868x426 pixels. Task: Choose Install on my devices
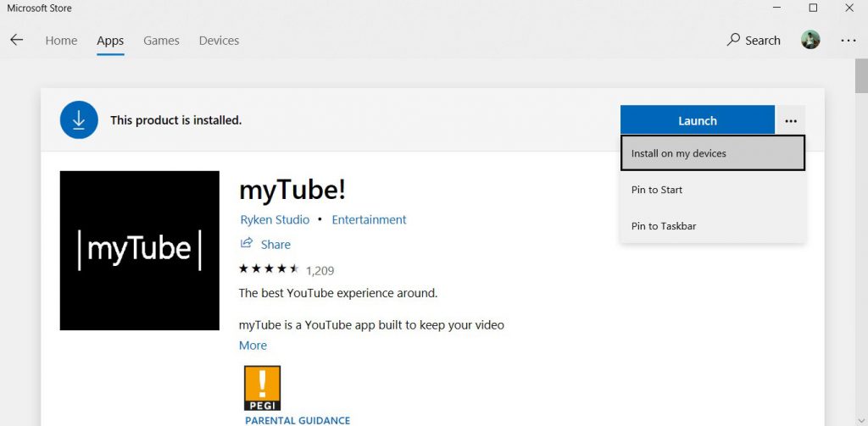[x=712, y=153]
